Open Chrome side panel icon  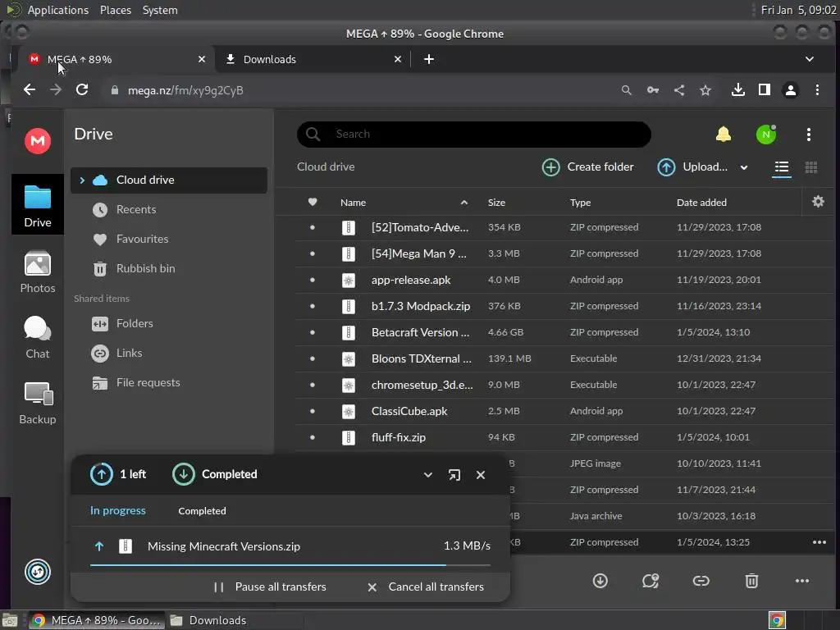click(765, 90)
